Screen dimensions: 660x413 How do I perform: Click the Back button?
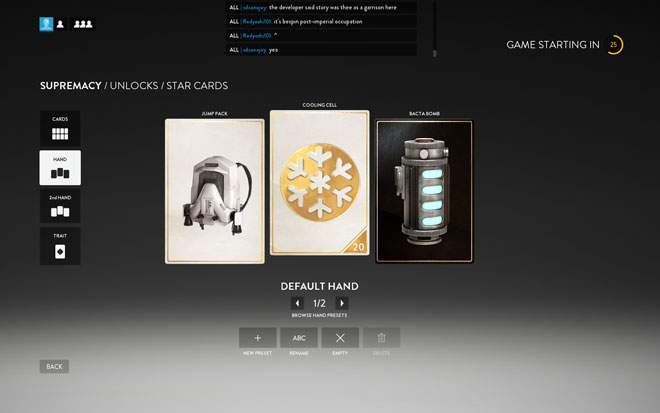pos(54,367)
